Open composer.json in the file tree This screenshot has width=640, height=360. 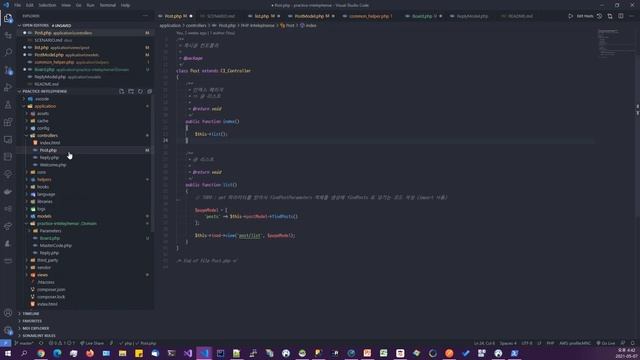(51, 290)
